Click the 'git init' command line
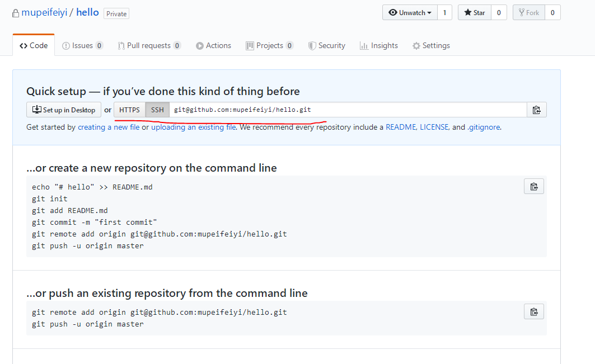 click(50, 198)
